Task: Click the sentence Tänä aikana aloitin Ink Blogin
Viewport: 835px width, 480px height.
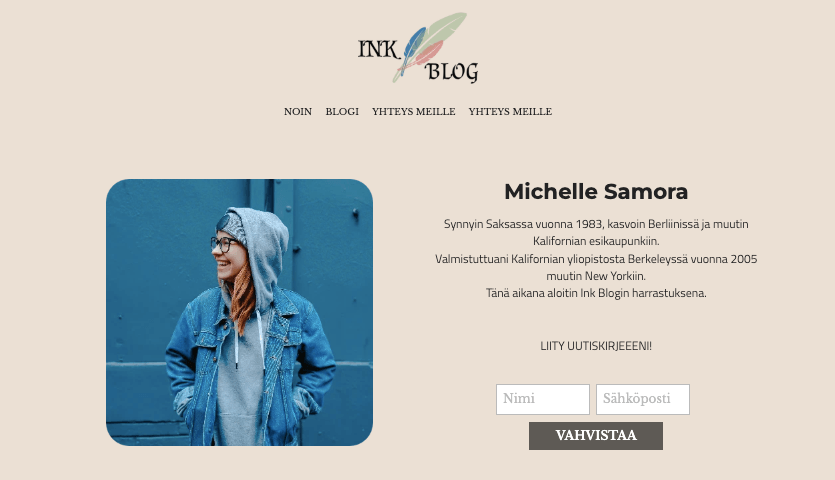Action: (x=596, y=293)
